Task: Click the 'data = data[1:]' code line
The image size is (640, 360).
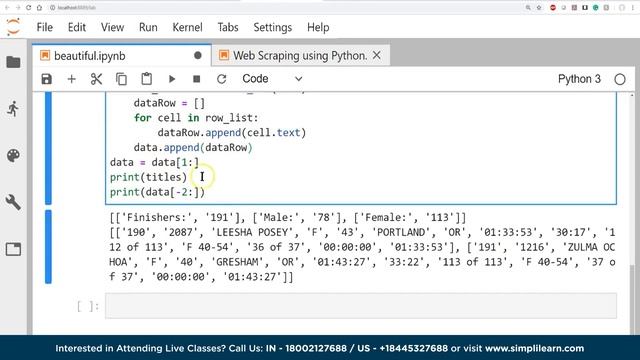Action: 154,162
